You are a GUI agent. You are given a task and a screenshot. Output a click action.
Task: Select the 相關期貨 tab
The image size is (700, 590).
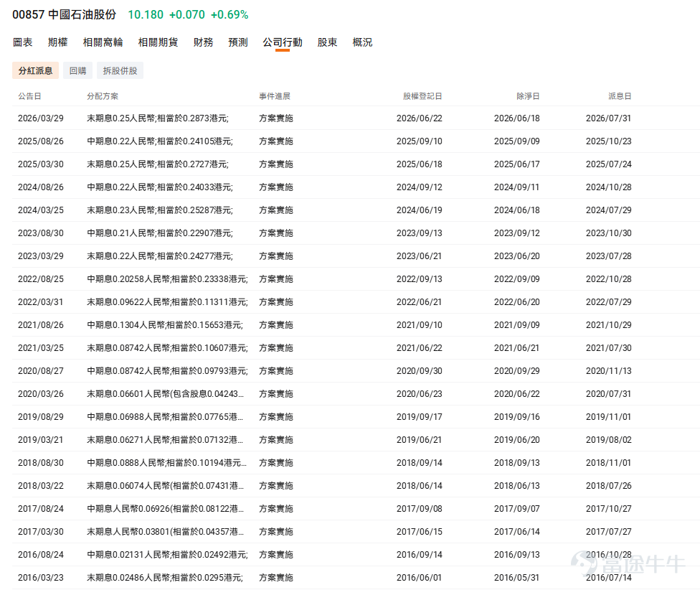pos(158,42)
